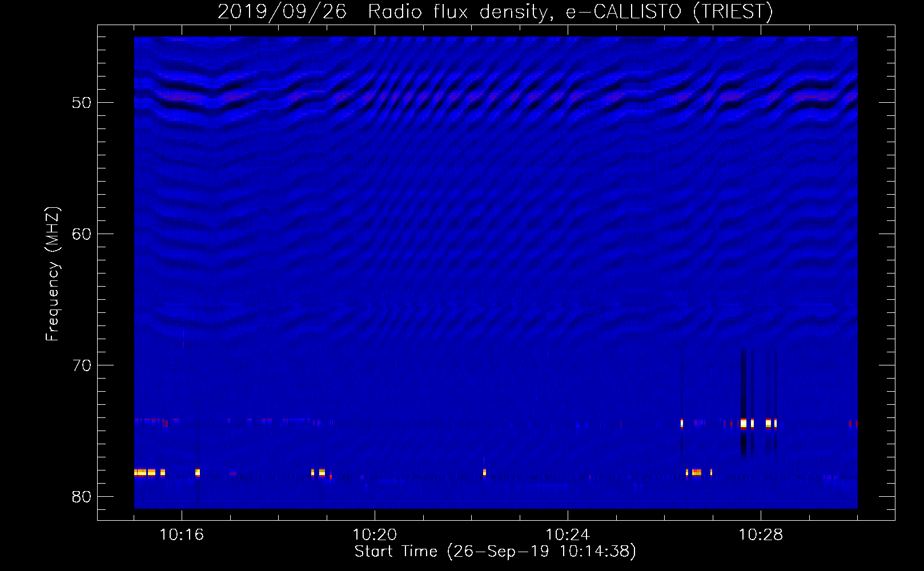
Task: Click the 10:20 time tick label
Action: click(x=375, y=535)
